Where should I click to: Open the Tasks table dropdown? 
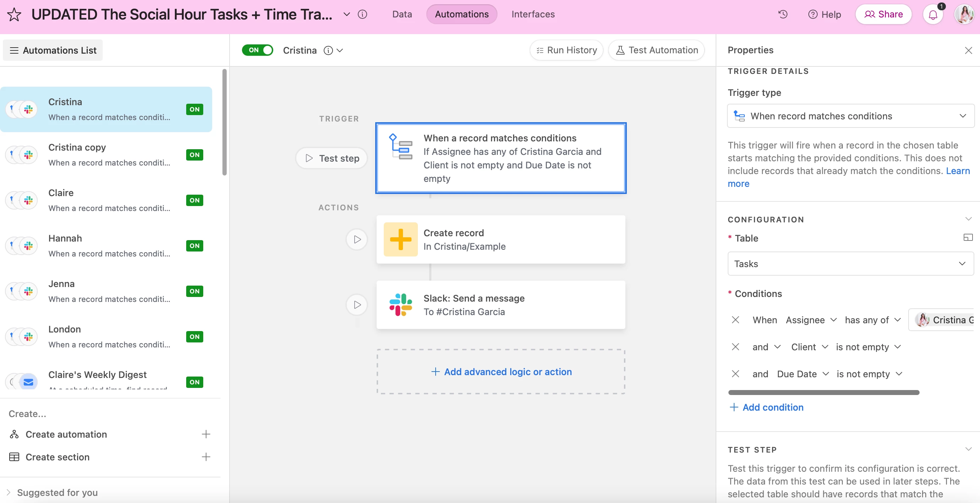point(851,264)
